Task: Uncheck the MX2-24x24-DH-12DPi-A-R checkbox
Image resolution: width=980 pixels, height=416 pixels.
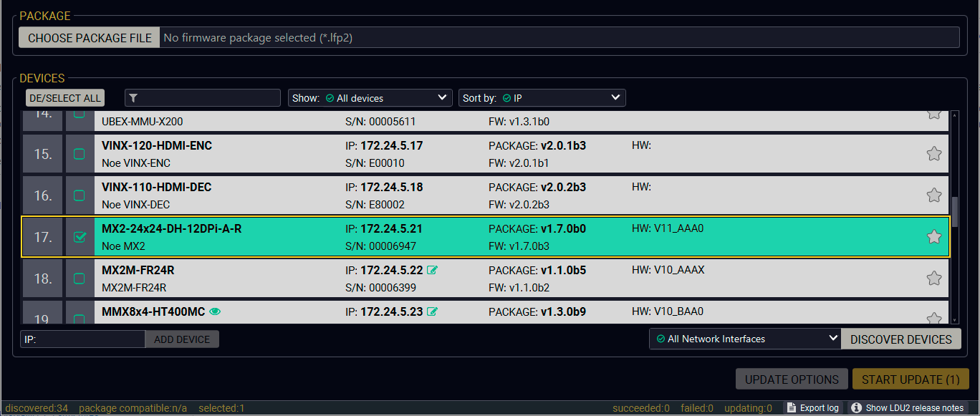Action: coord(80,237)
